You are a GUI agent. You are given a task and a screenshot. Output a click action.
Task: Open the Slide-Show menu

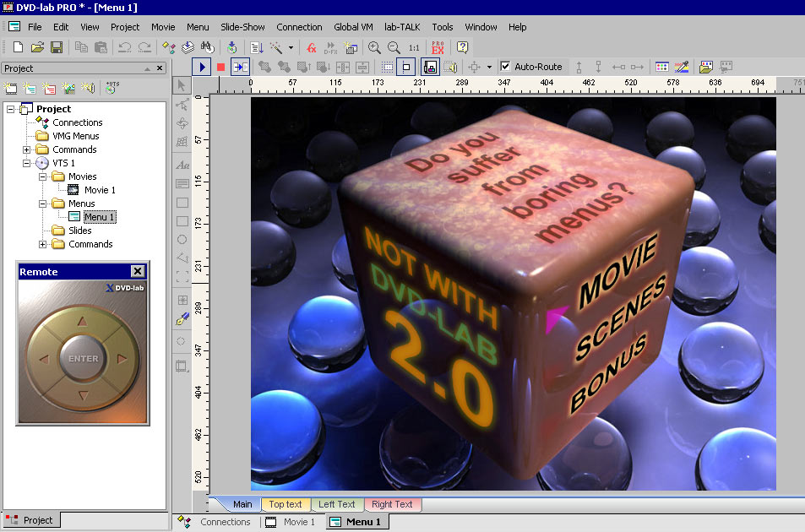point(242,27)
